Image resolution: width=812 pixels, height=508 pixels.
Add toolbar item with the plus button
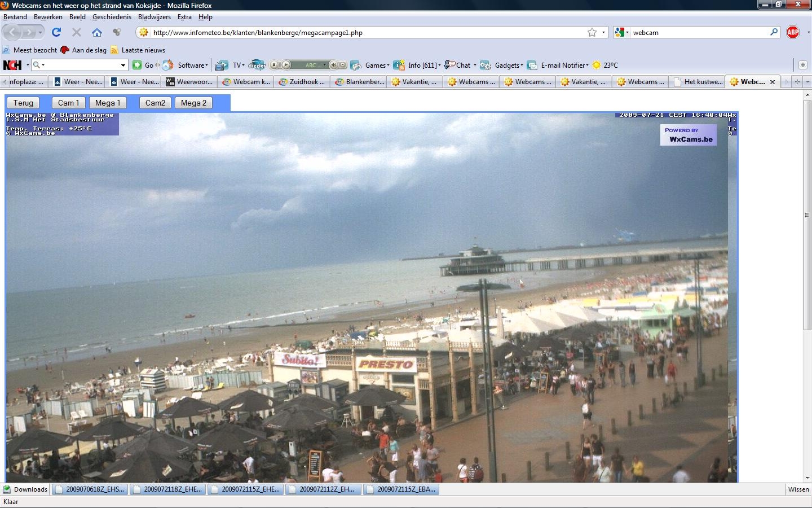pyautogui.click(x=802, y=65)
